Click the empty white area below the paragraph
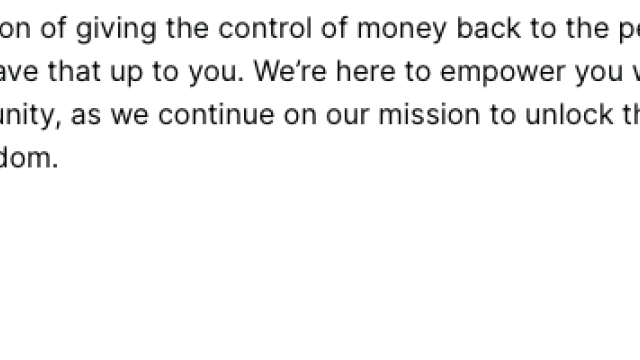This screenshot has width=640, height=360. pos(320,265)
